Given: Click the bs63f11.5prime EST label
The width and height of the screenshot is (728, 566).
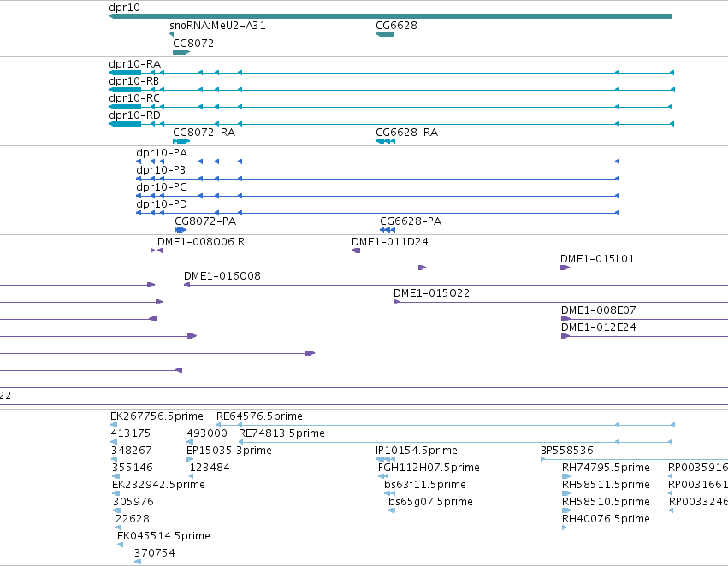Looking at the screenshot, I should 425,485.
